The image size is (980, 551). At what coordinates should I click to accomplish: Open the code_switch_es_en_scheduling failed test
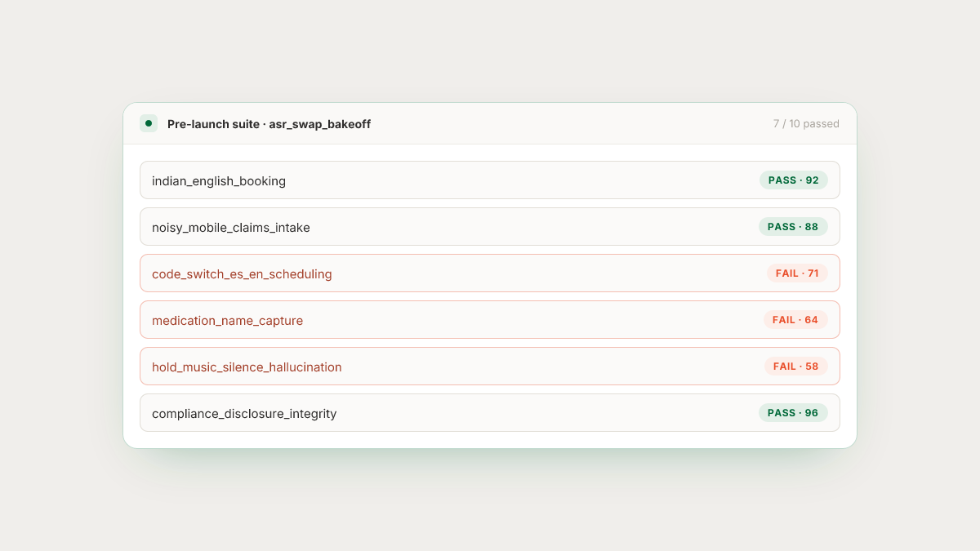tap(490, 273)
